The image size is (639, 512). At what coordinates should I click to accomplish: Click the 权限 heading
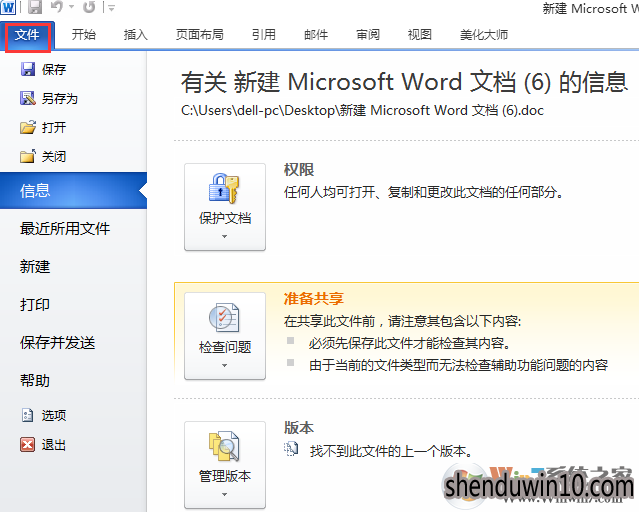(299, 170)
